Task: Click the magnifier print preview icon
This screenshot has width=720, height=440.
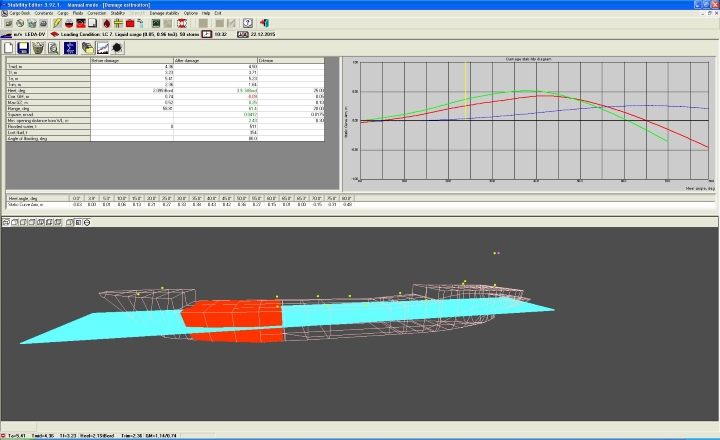Action: click(x=53, y=48)
